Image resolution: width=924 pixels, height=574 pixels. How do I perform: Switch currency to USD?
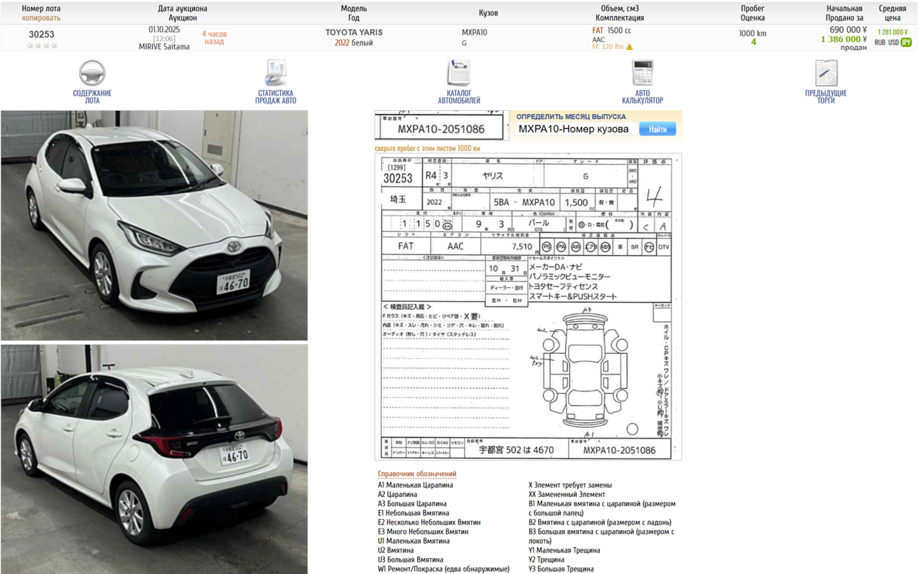(893, 42)
